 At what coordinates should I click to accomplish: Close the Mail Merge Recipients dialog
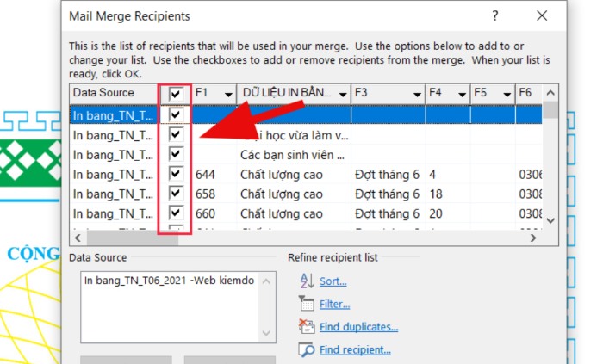pyautogui.click(x=541, y=16)
